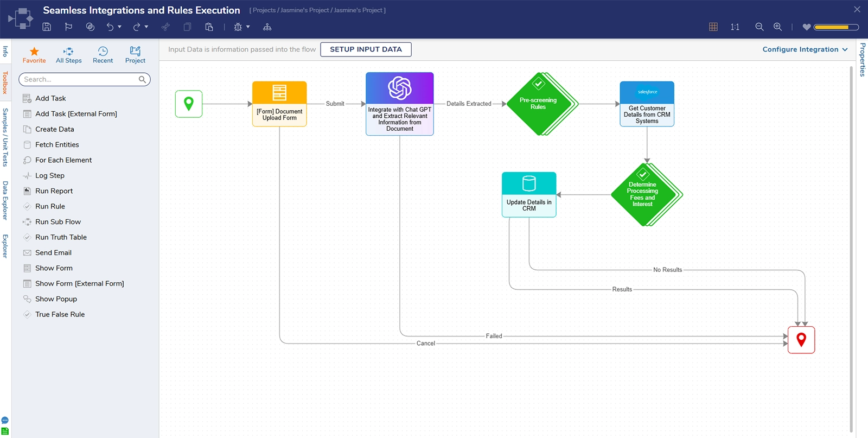This screenshot has width=868, height=438.
Task: Select Send Email in the toolbox list
Action: [x=53, y=253]
